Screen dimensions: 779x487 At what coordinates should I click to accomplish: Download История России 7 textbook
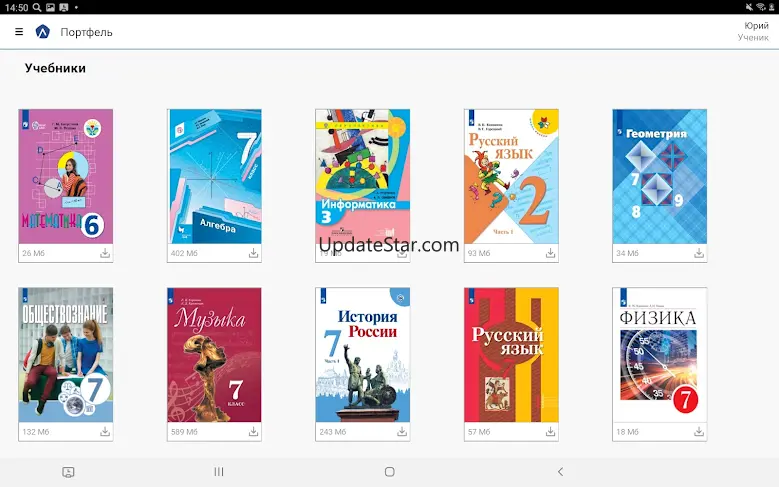click(x=402, y=431)
